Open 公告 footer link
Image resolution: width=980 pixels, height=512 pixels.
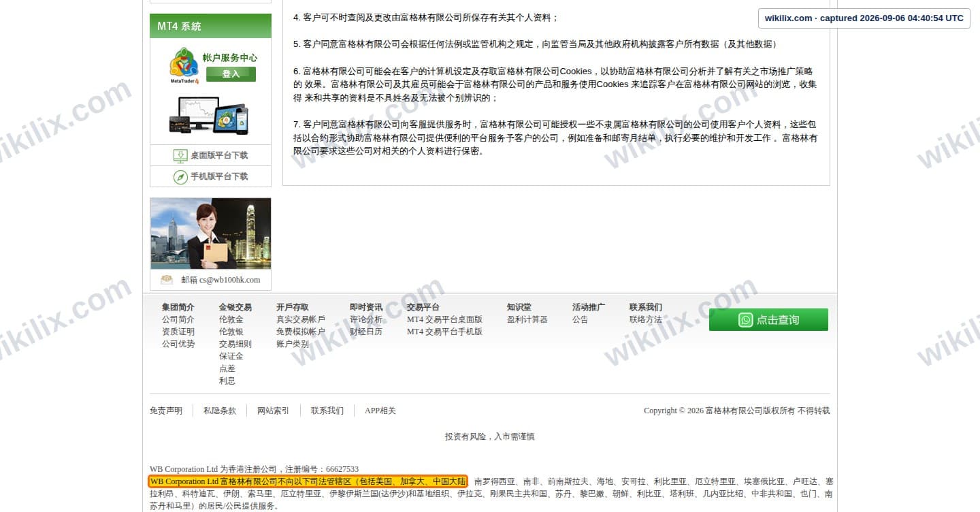[x=580, y=319]
